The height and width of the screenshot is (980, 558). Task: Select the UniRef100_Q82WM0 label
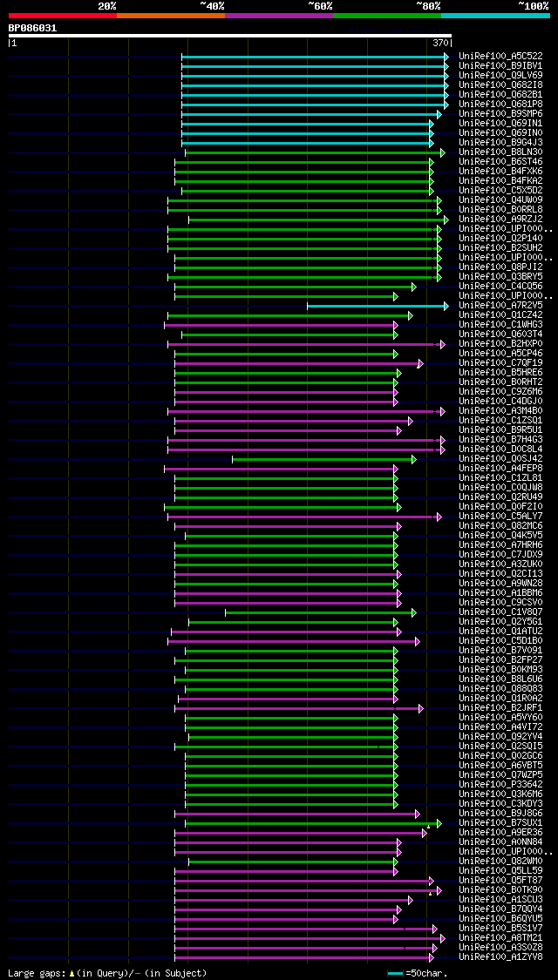tap(500, 861)
